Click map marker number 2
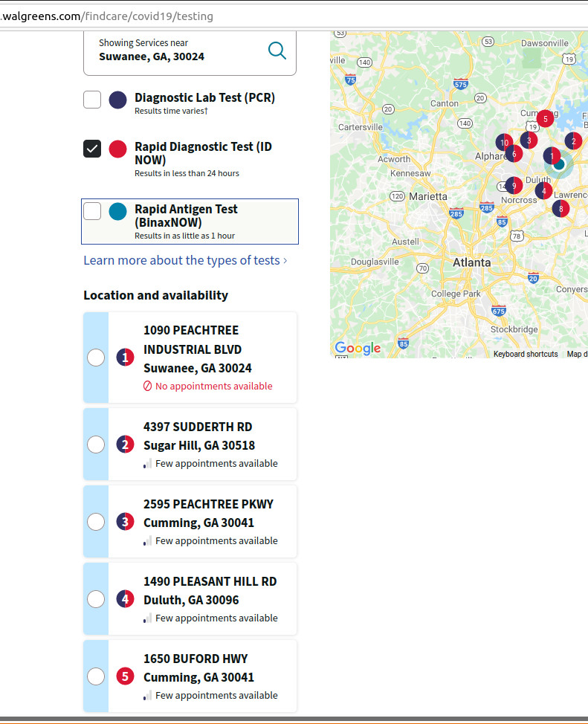The height and width of the screenshot is (724, 588). click(573, 141)
